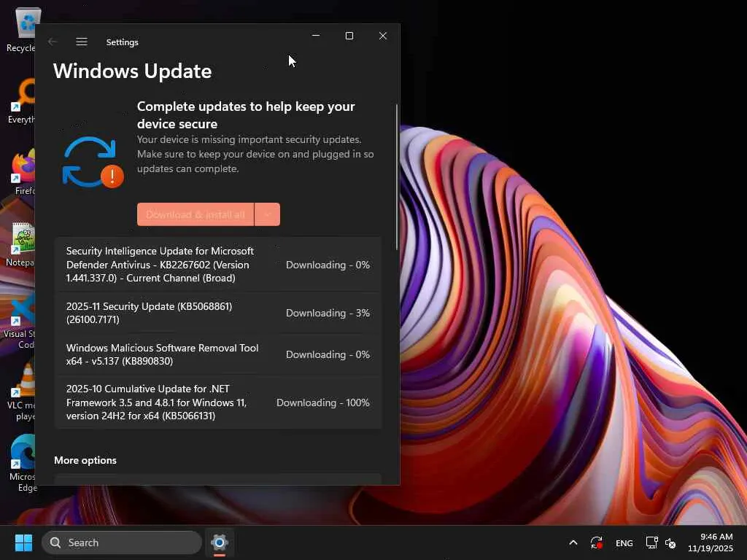This screenshot has width=747, height=560.
Task: Click the taskbar Search box
Action: (122, 542)
